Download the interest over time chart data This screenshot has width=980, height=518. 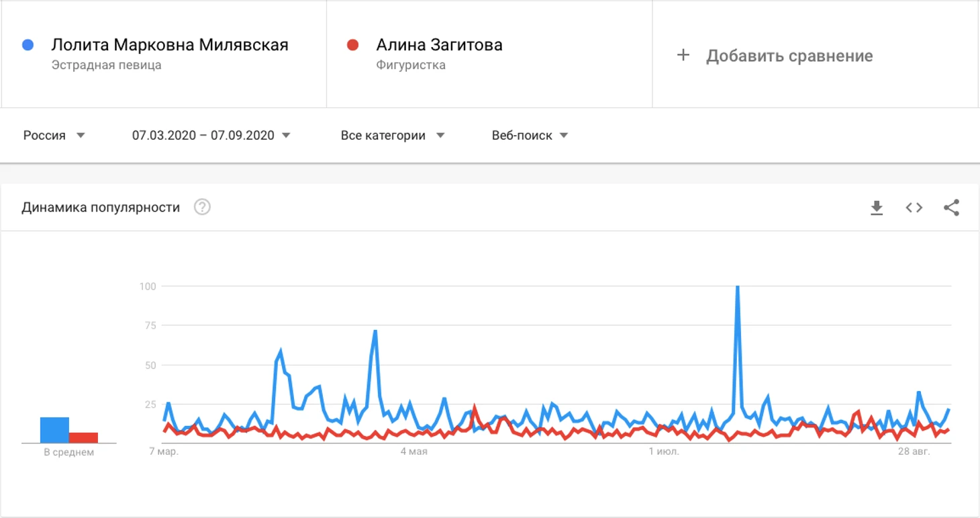[x=877, y=208]
